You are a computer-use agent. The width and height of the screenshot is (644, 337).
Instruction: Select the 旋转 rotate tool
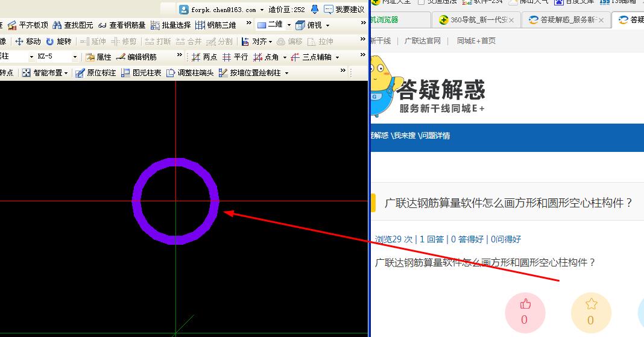(x=58, y=42)
